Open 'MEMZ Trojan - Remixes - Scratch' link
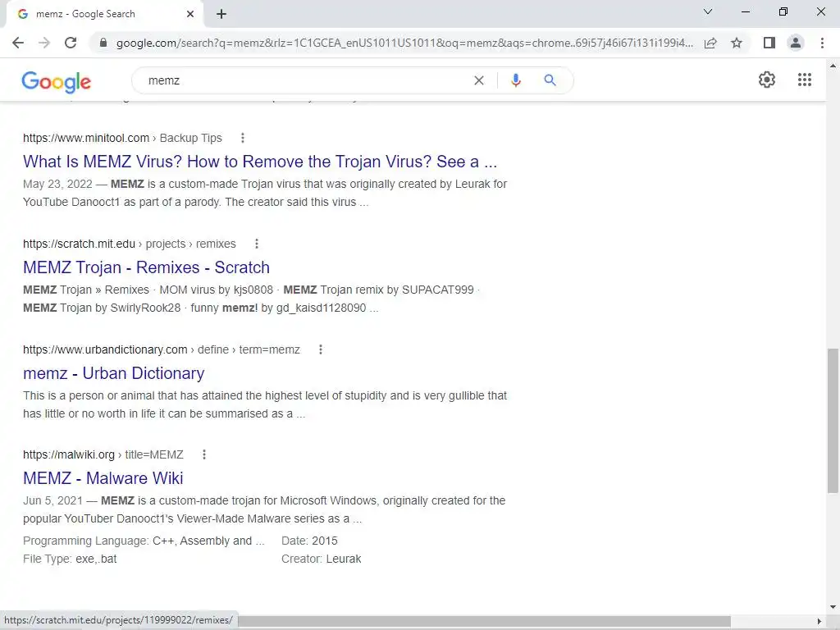 coord(146,267)
